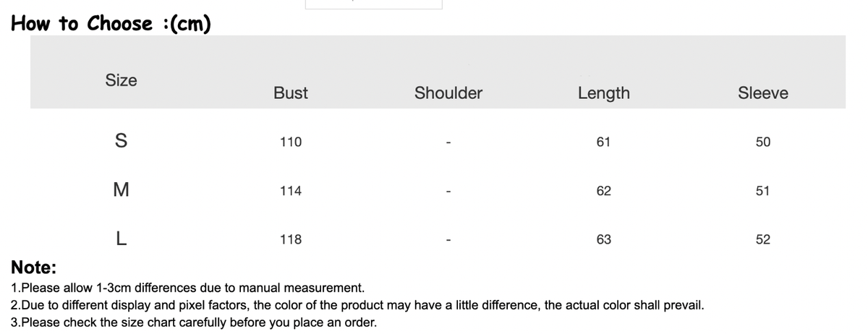Screen dimensions: 868x334
Task: Click the bold "Note:" label
Action: point(34,267)
